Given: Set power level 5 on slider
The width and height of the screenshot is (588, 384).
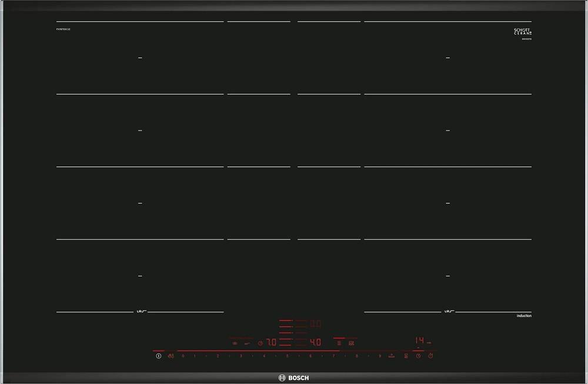Looking at the screenshot, I should 287,356.
